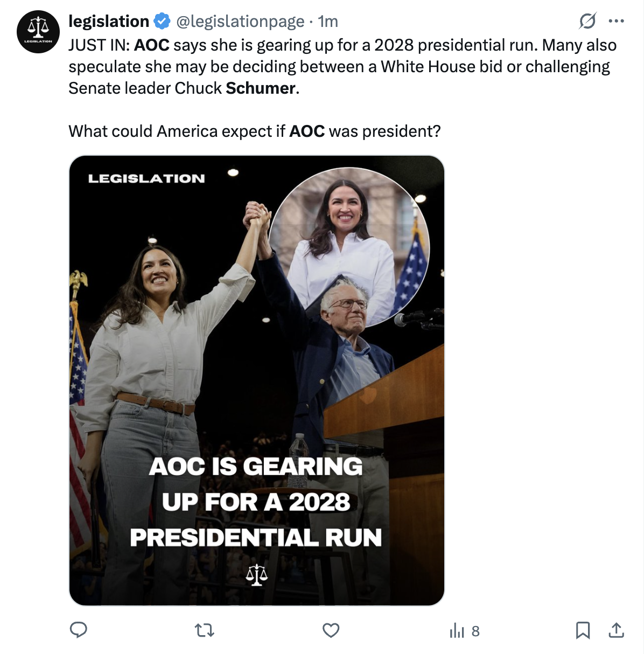
Task: Open the "1m" timestamp link
Action: pos(328,21)
